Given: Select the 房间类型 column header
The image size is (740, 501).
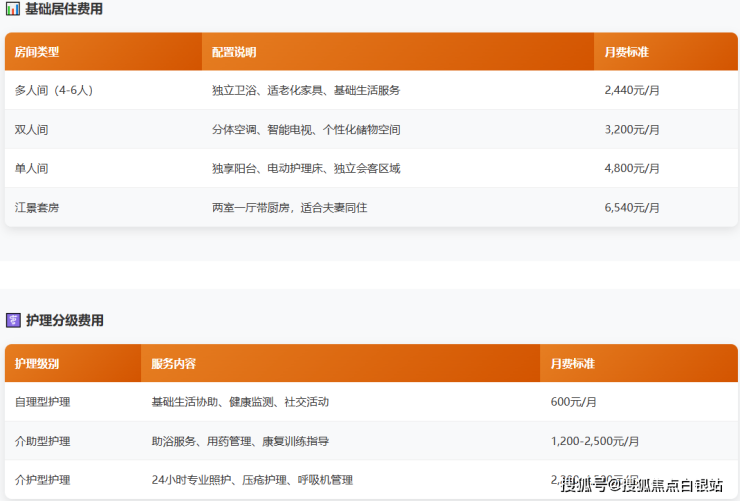Looking at the screenshot, I should point(37,52).
